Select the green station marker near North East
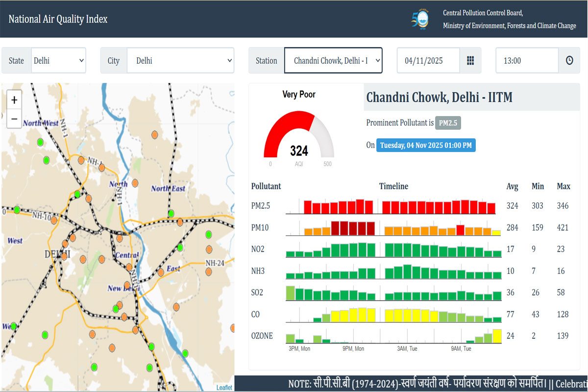588x392 pixels. (171, 213)
